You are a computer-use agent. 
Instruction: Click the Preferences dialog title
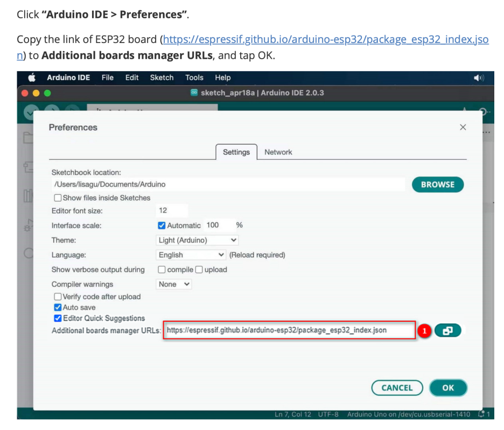[x=73, y=127]
